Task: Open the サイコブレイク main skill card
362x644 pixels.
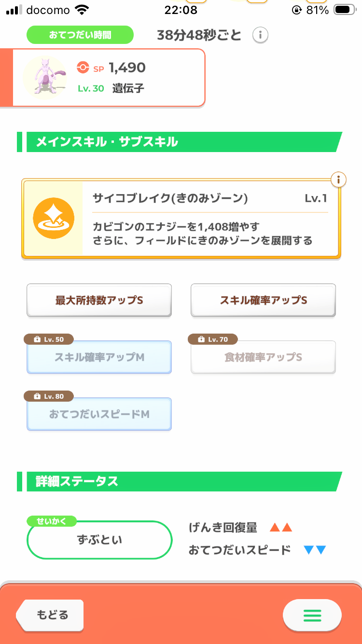Action: (181, 219)
